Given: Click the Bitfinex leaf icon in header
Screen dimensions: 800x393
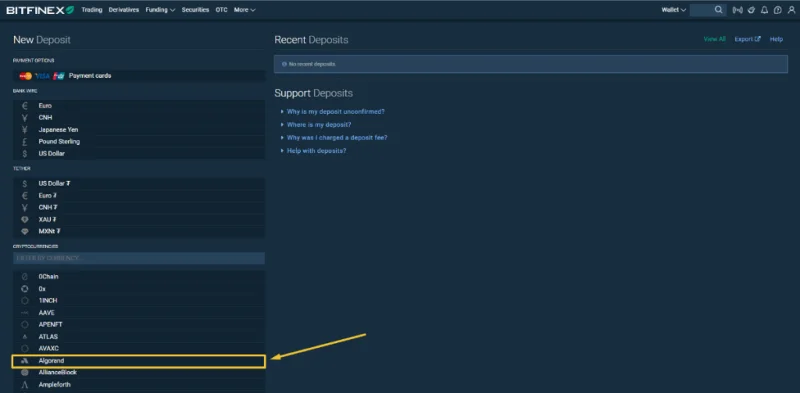Looking at the screenshot, I should pos(751,10).
